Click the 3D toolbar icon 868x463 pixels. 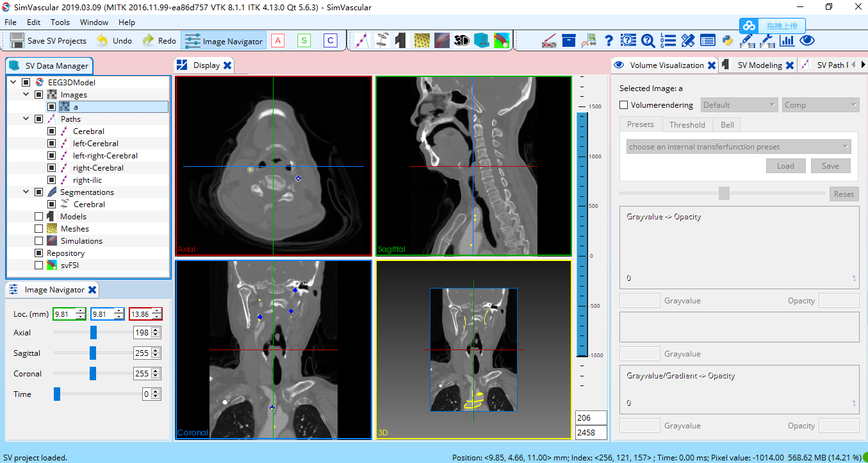[461, 40]
